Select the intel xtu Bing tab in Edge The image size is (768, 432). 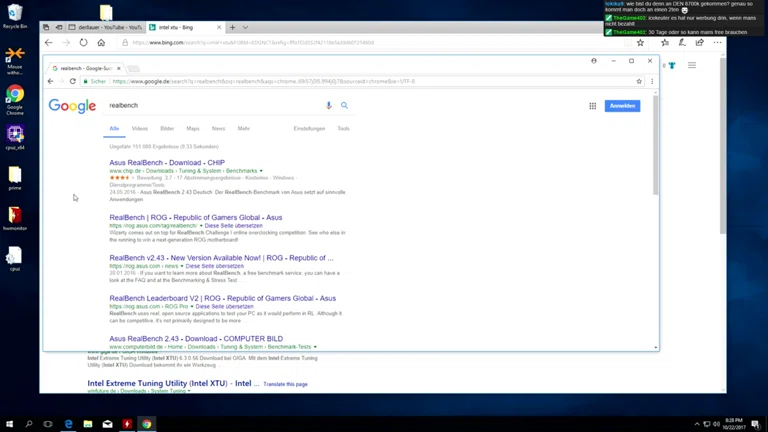185,27
